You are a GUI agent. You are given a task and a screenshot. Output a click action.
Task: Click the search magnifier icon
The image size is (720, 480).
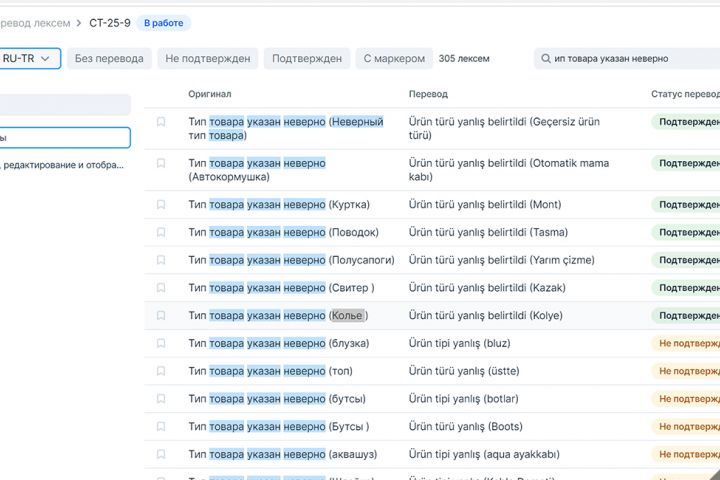[x=545, y=59]
